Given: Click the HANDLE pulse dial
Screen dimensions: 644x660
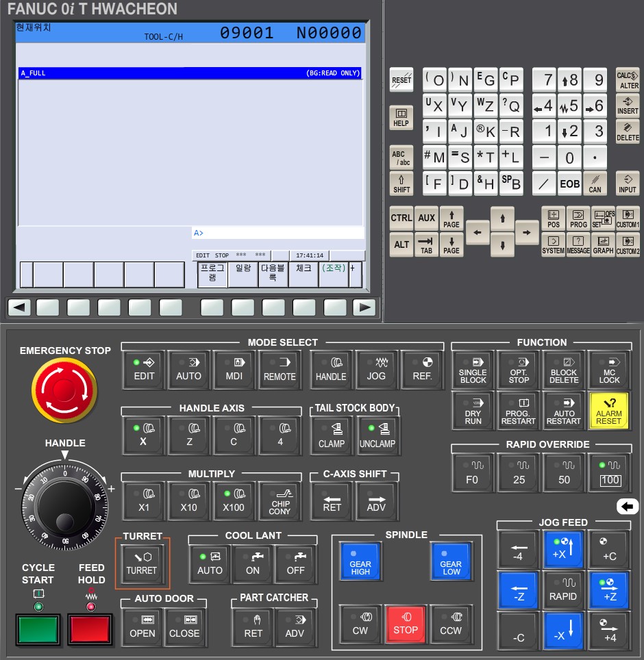Looking at the screenshot, I should [x=65, y=507].
